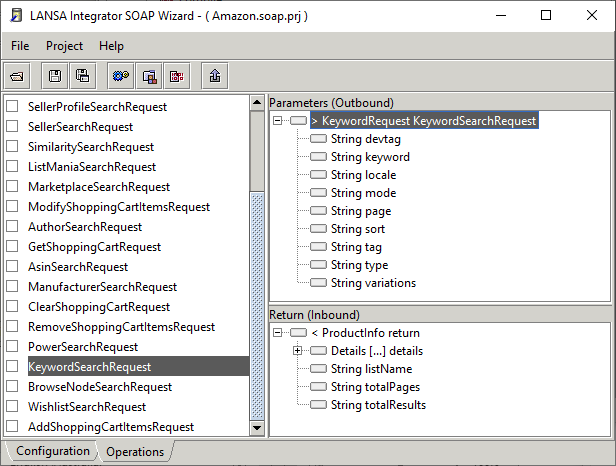Click the open project folder icon
The height and width of the screenshot is (466, 616).
pyautogui.click(x=17, y=76)
